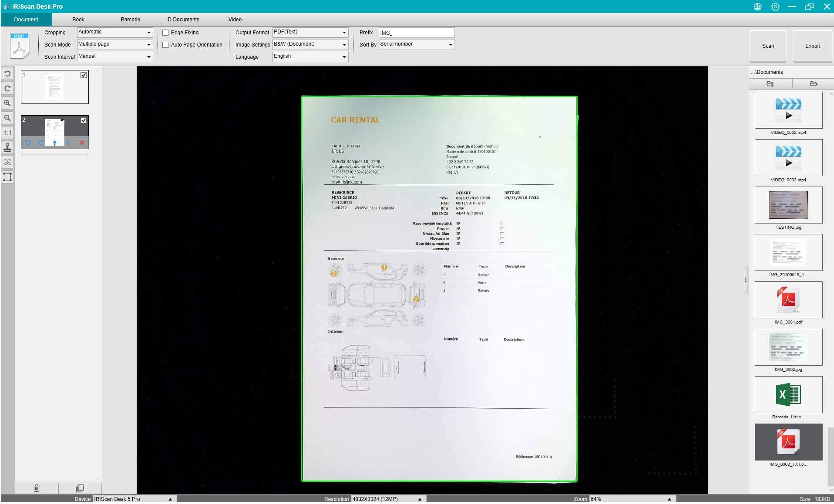The width and height of the screenshot is (834, 504).
Task: Select the stamp watermark tool
Action: (x=7, y=148)
